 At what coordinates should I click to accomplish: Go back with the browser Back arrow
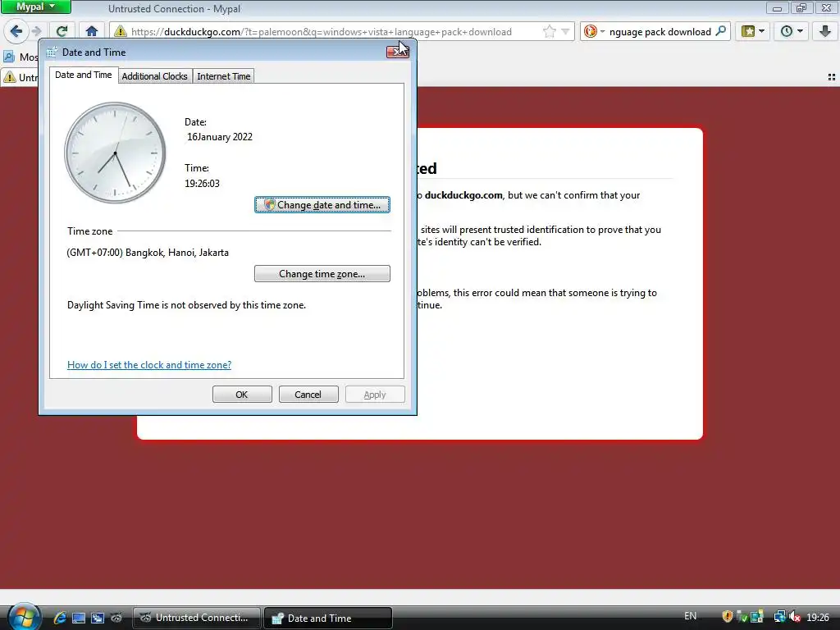[16, 31]
